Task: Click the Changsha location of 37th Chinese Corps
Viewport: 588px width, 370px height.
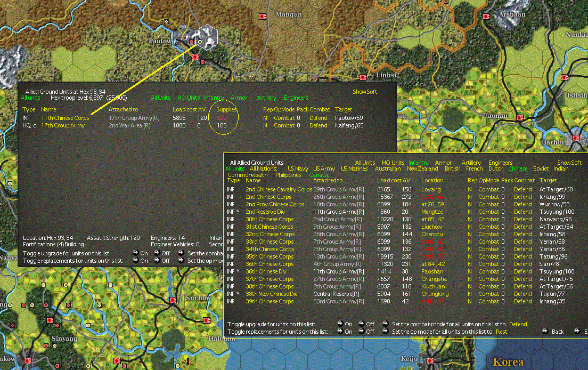Action: [x=434, y=279]
